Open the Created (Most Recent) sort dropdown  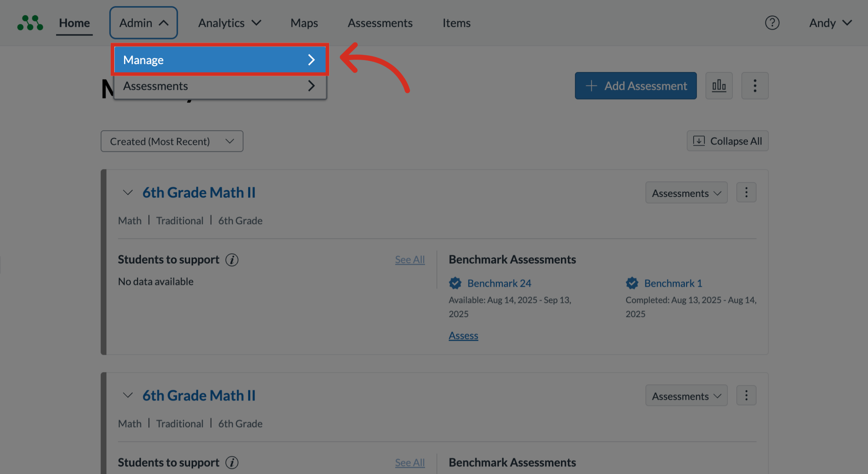(172, 141)
